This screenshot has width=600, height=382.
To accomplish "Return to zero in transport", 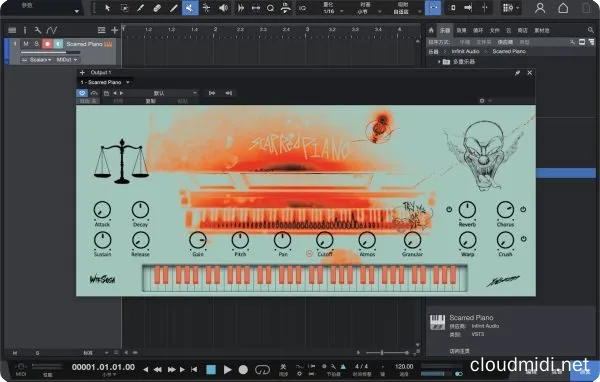I will click(194, 369).
